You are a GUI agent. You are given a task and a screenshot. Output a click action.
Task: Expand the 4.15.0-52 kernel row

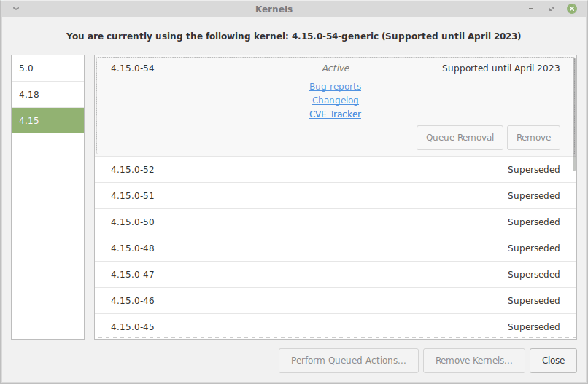tap(335, 170)
